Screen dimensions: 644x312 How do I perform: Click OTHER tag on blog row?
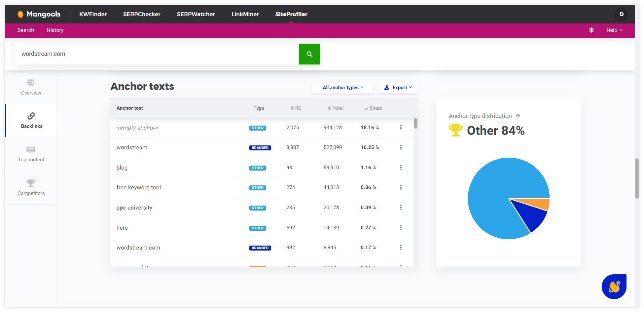pyautogui.click(x=258, y=168)
